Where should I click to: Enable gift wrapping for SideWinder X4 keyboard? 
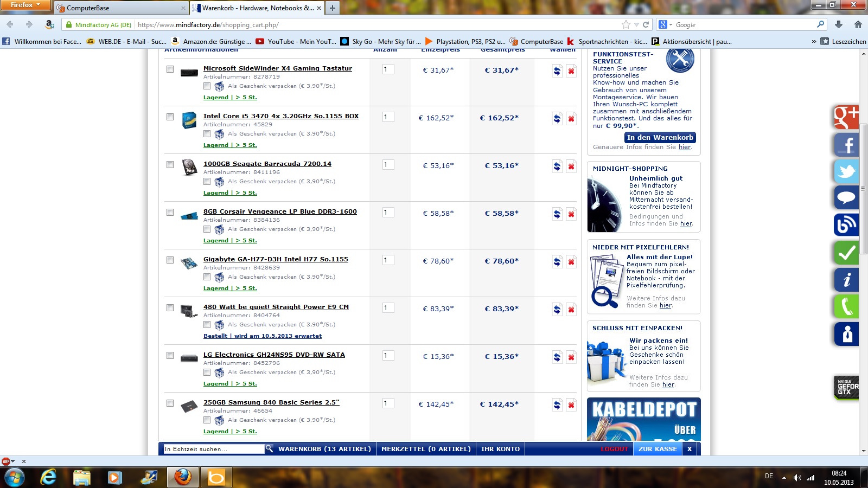coord(207,86)
